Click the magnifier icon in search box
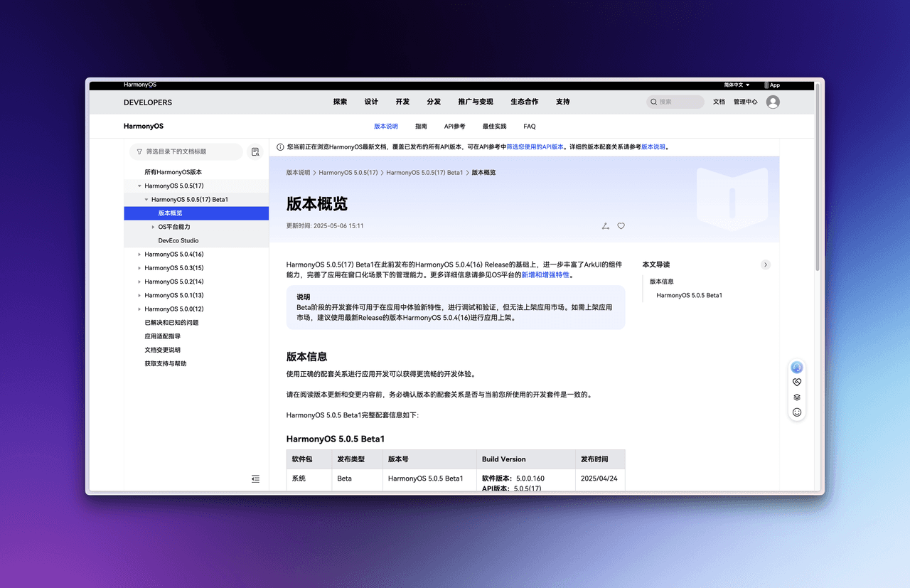The width and height of the screenshot is (910, 588). tap(653, 102)
